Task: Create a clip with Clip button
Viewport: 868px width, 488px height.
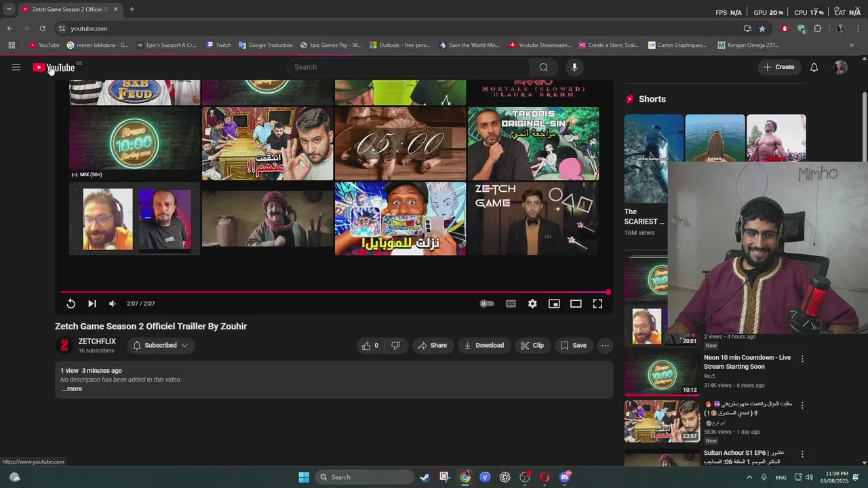Action: pyautogui.click(x=532, y=346)
